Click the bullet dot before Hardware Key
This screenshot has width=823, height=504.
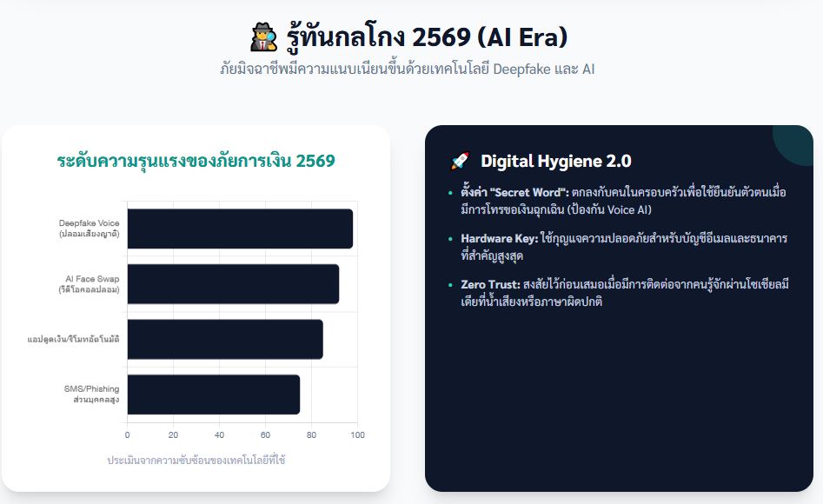[450, 239]
